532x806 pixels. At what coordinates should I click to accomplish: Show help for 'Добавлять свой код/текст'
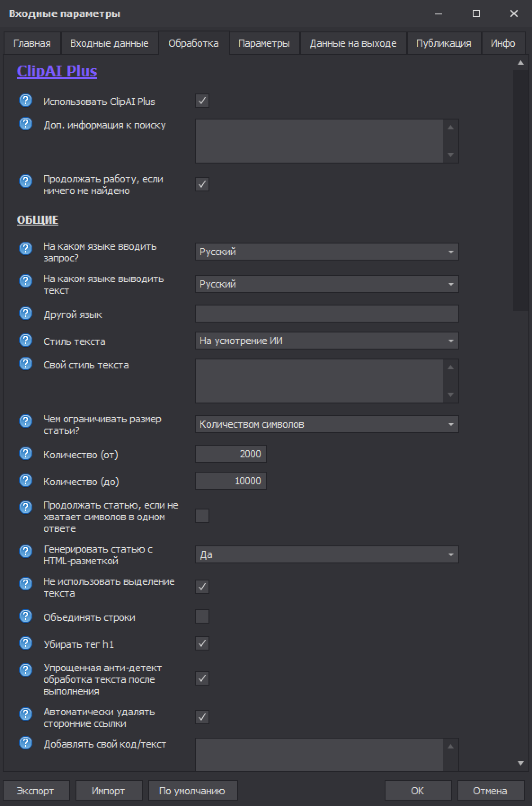pyautogui.click(x=26, y=743)
